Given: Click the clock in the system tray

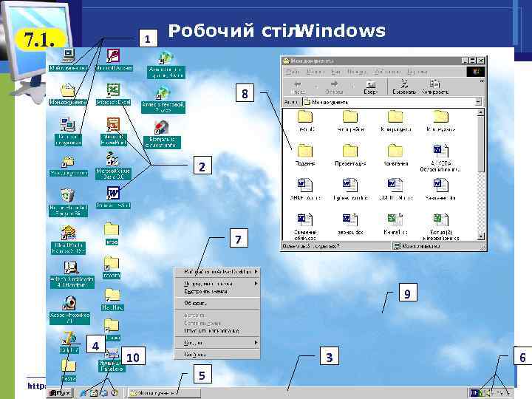Looking at the screenshot, I should click(x=503, y=393).
